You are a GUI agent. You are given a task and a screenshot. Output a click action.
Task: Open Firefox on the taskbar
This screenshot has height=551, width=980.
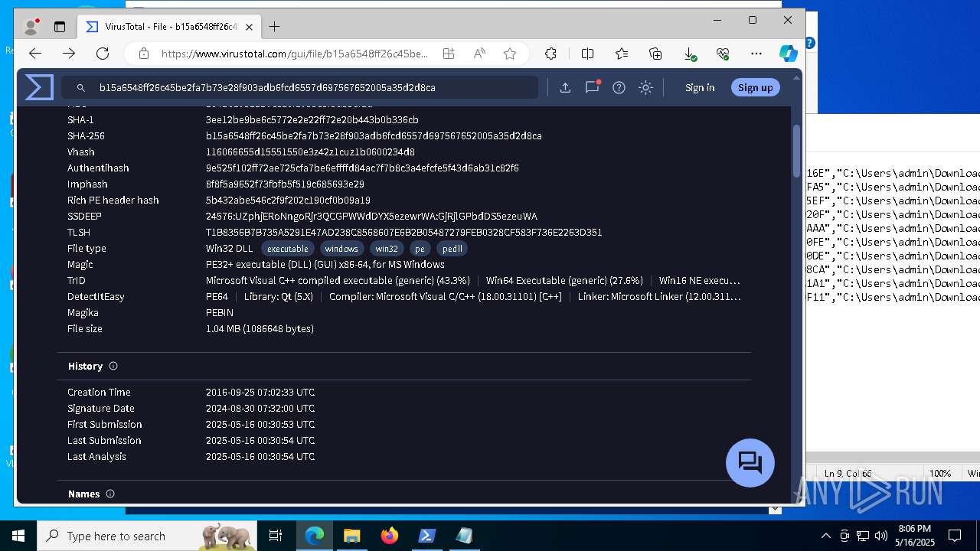point(390,536)
